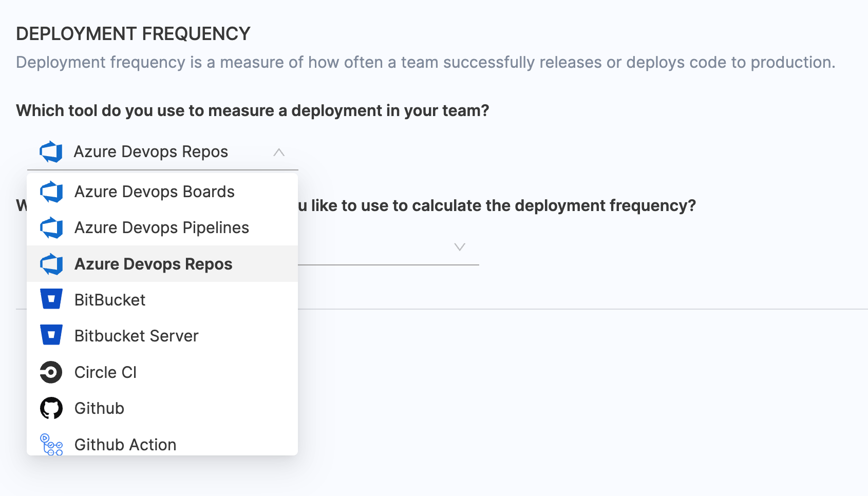This screenshot has height=496, width=868.
Task: Click the Azure icon in the selected tool field
Action: point(51,152)
